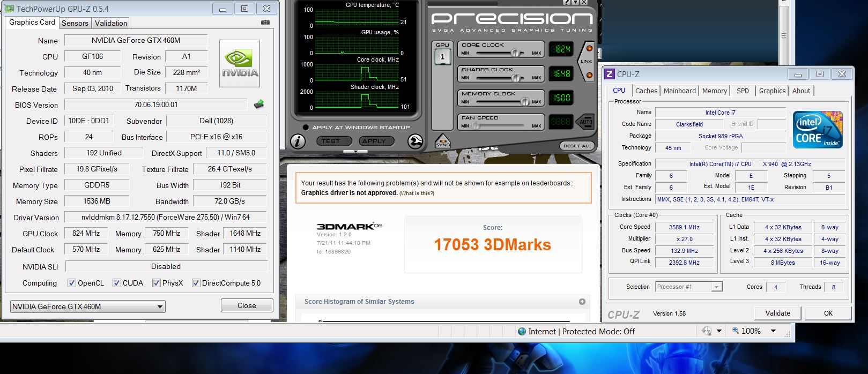Open the zoom level dropdown arrow
This screenshot has height=374, width=868.
[773, 331]
